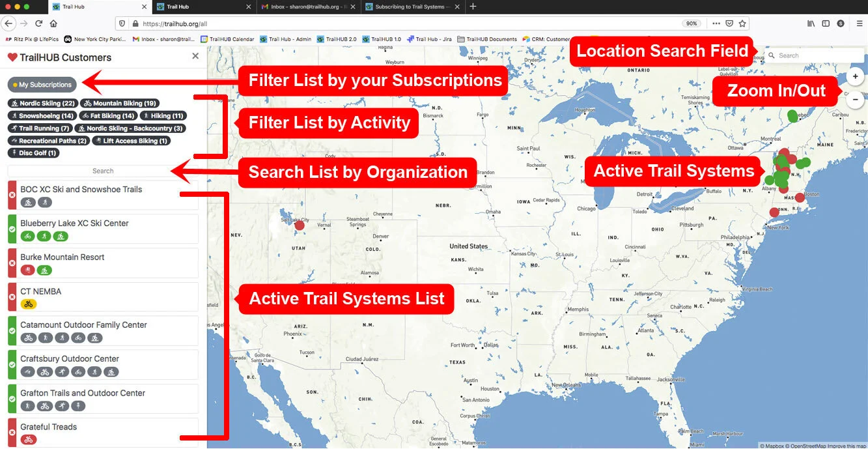Click green skiing icon under Burke Mountain Resort

coord(44,270)
